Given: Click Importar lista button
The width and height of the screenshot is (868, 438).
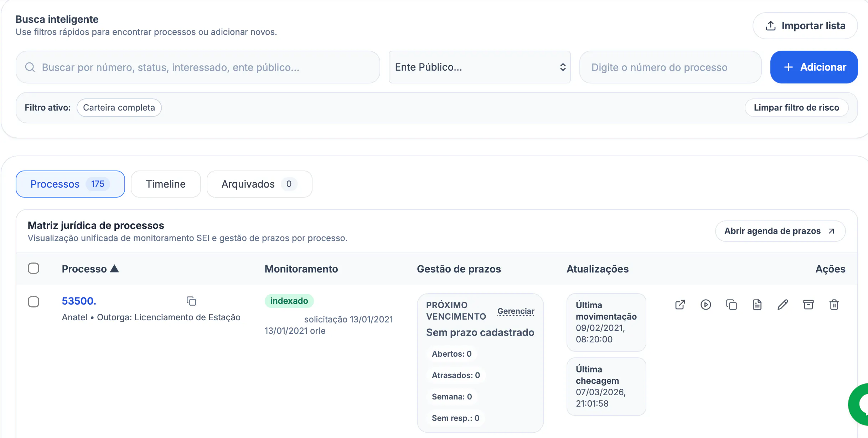Looking at the screenshot, I should (805, 26).
